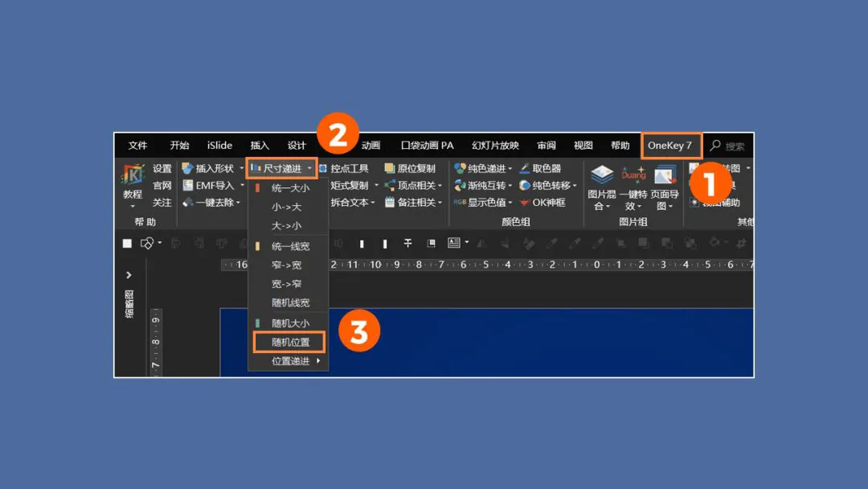This screenshot has height=489, width=868.
Task: Click the 纯色递进 color circles icon
Action: (x=460, y=168)
